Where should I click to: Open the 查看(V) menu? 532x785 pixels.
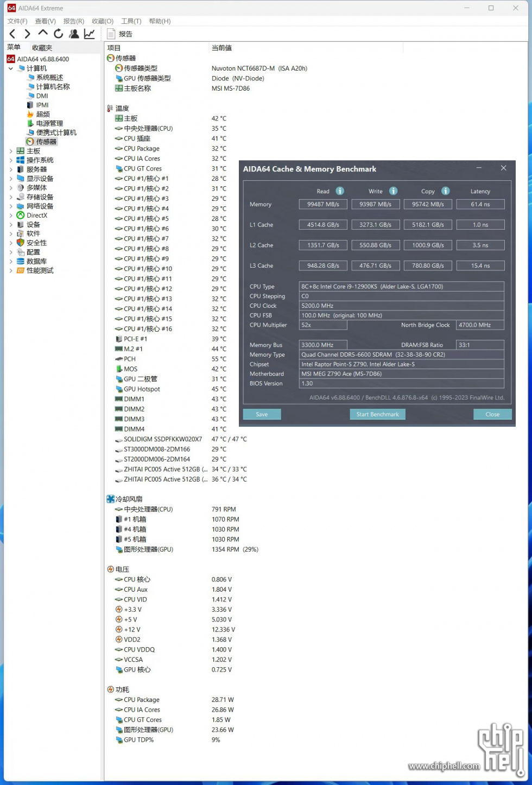coord(46,21)
